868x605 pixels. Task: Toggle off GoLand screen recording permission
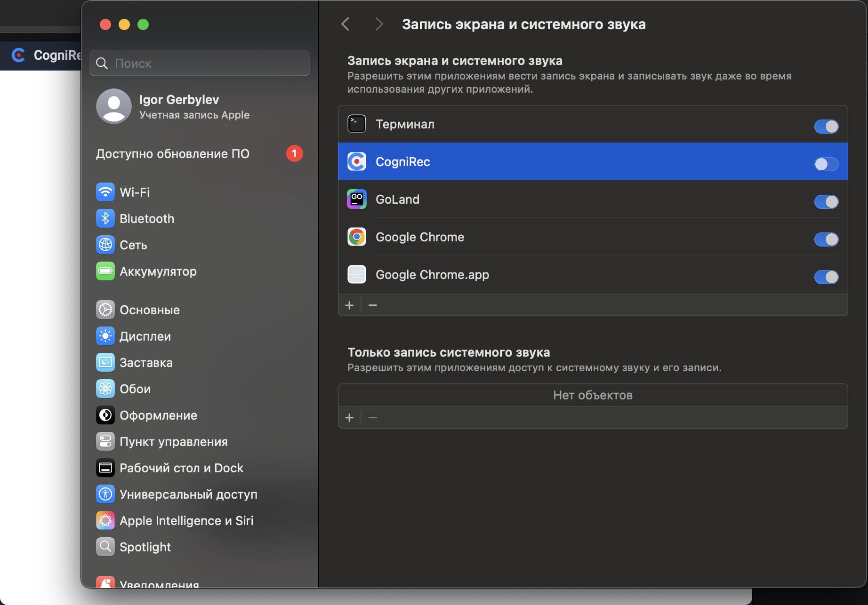826,202
